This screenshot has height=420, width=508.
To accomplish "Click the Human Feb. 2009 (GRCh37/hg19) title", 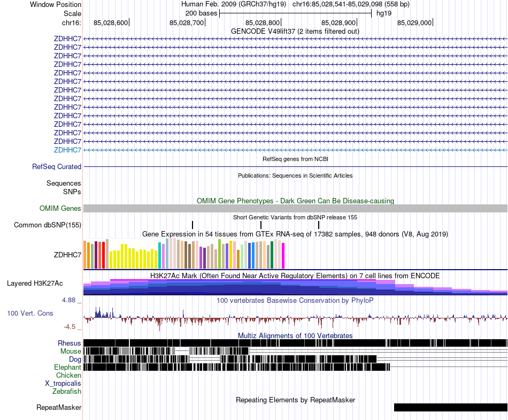I will click(233, 4).
